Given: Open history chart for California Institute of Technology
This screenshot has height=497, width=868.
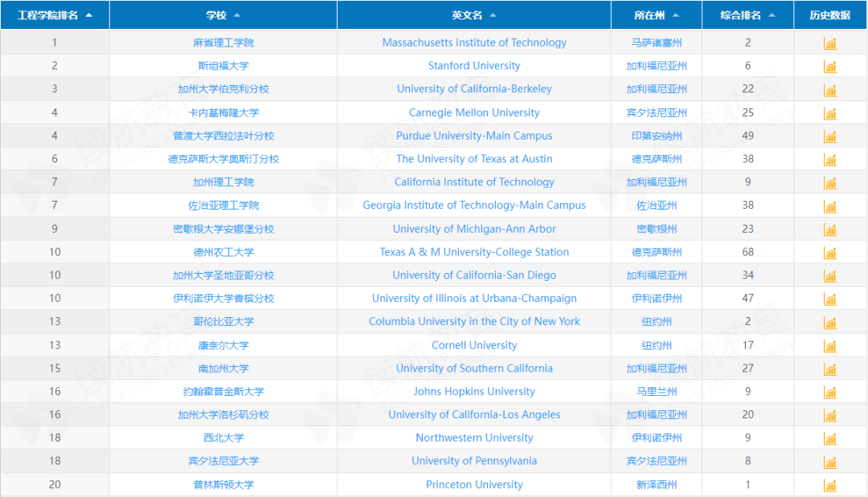Looking at the screenshot, I should 829,183.
